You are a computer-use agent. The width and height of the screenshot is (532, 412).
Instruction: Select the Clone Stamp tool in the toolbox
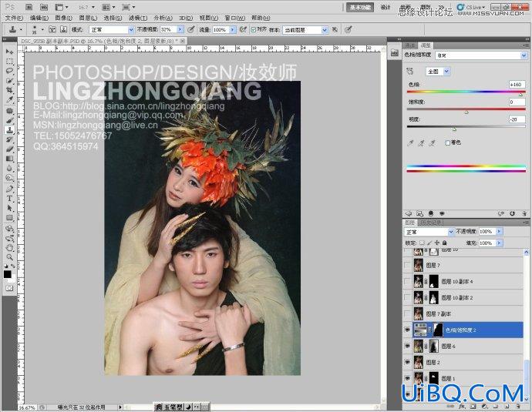(9, 130)
